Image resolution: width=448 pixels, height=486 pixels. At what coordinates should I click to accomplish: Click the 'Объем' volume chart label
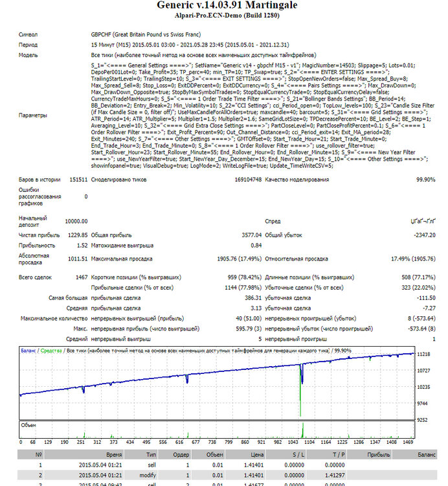[x=28, y=425]
